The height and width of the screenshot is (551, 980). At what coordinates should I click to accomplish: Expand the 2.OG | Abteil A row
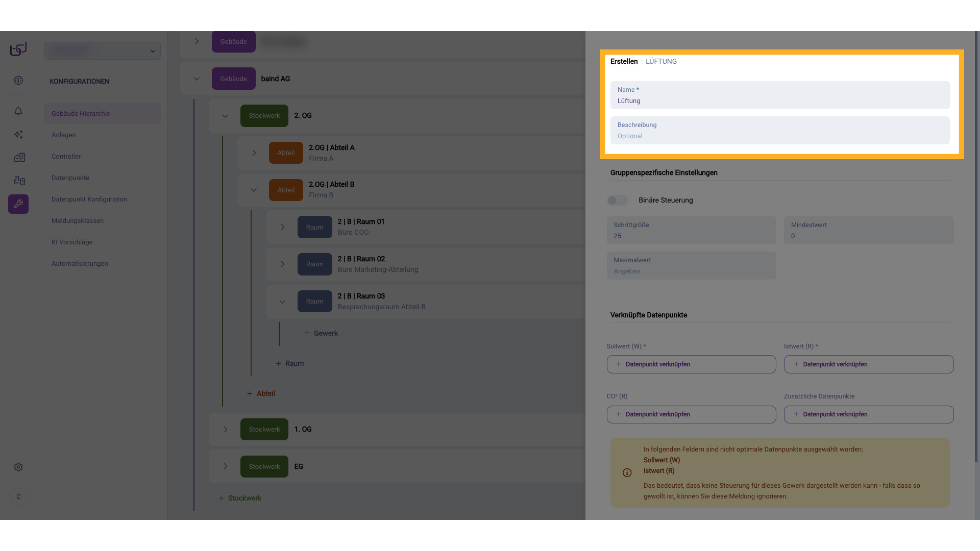(254, 153)
